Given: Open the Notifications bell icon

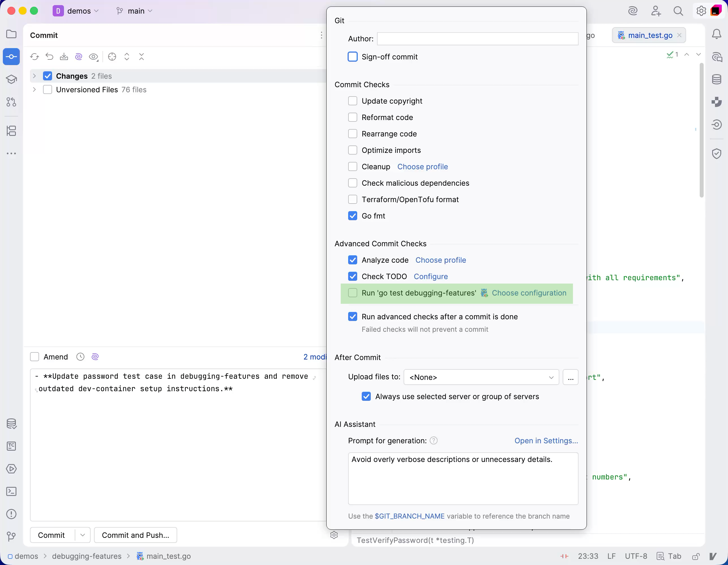Looking at the screenshot, I should (716, 34).
